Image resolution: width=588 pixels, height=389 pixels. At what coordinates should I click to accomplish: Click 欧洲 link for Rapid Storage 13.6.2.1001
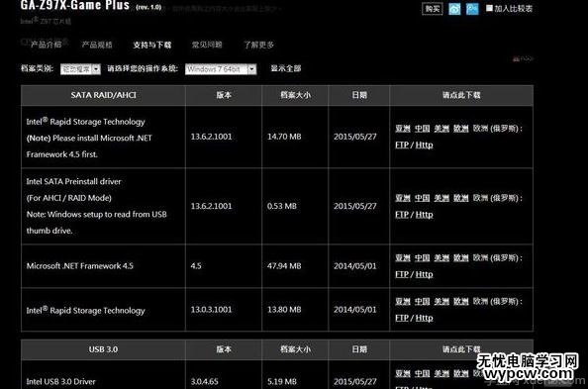(x=461, y=129)
